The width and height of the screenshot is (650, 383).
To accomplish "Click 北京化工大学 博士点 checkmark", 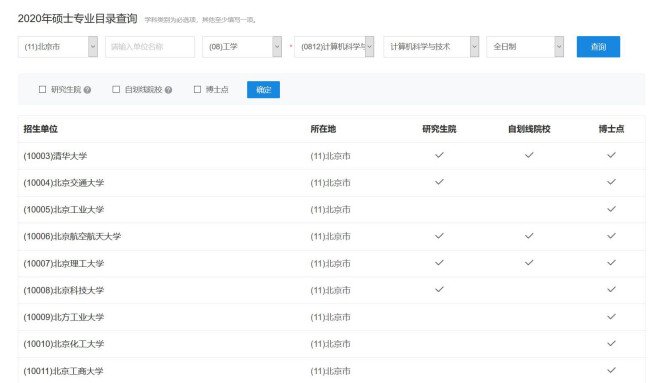I will [611, 343].
